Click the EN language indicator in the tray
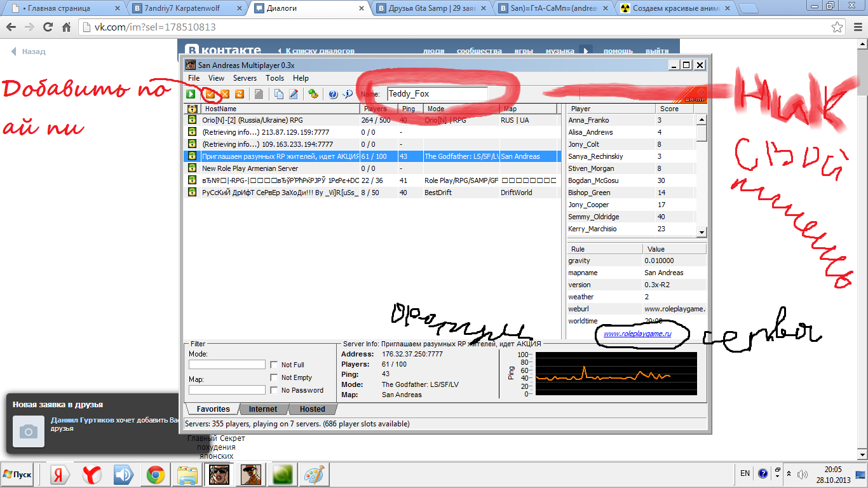The image size is (868, 488). tap(745, 473)
